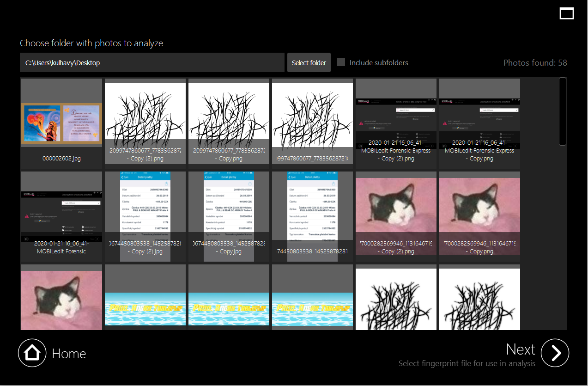Select MOBILedit Forensic screenshot without Copy suffix

pyautogui.click(x=61, y=216)
